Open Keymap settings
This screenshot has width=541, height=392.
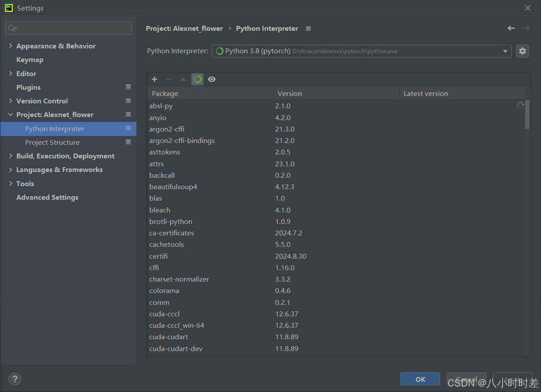coord(30,60)
